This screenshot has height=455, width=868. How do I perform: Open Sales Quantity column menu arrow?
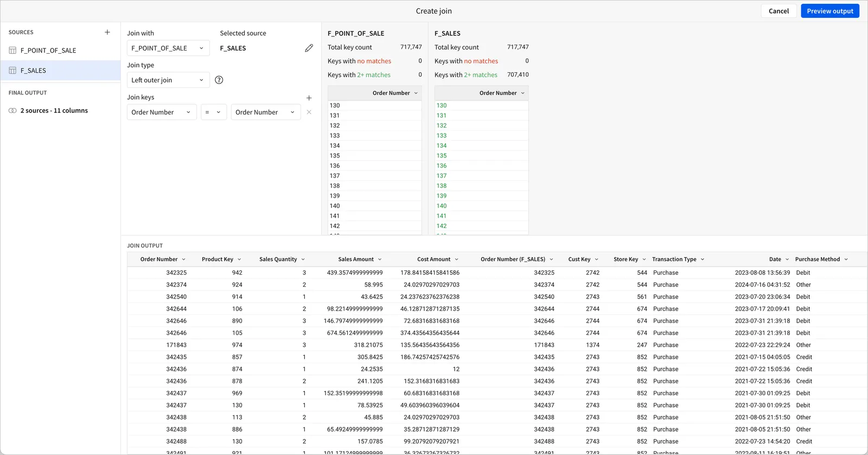coord(303,260)
